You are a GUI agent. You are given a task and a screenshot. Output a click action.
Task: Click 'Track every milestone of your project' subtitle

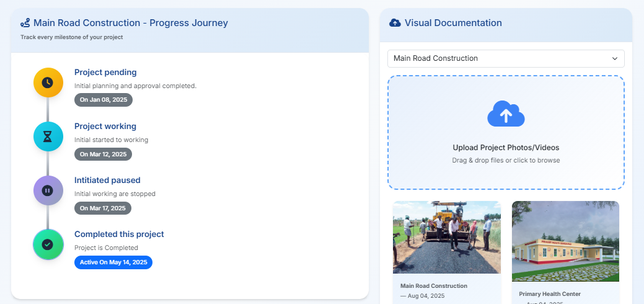click(x=72, y=37)
